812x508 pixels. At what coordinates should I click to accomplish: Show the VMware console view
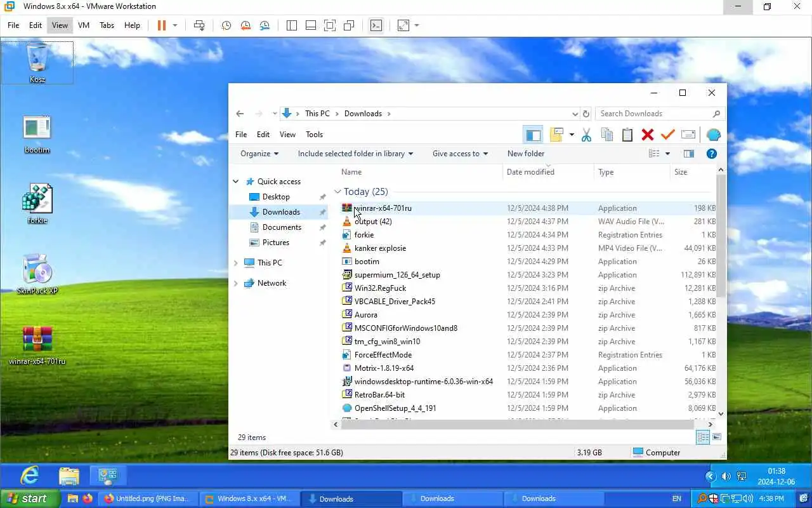point(376,25)
